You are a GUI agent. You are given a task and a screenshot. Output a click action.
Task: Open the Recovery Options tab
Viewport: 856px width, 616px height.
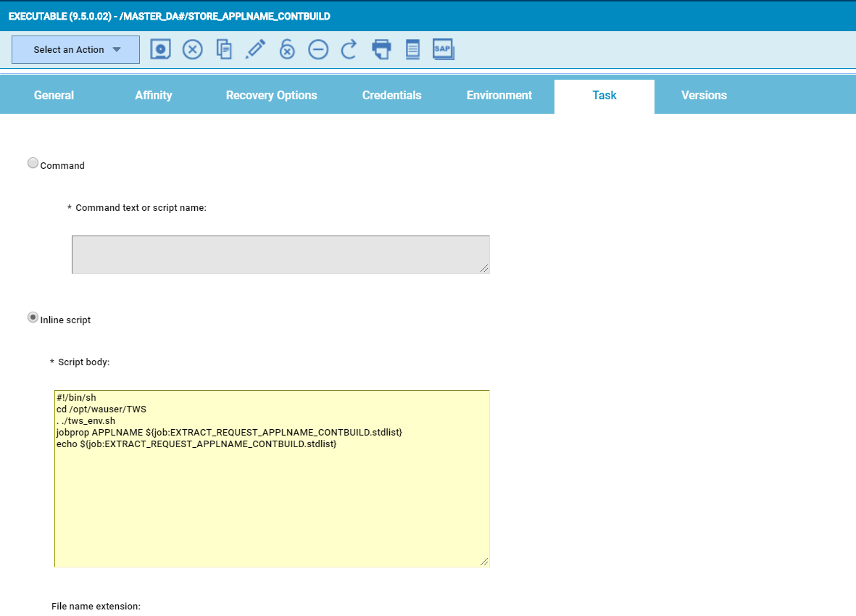pos(271,96)
